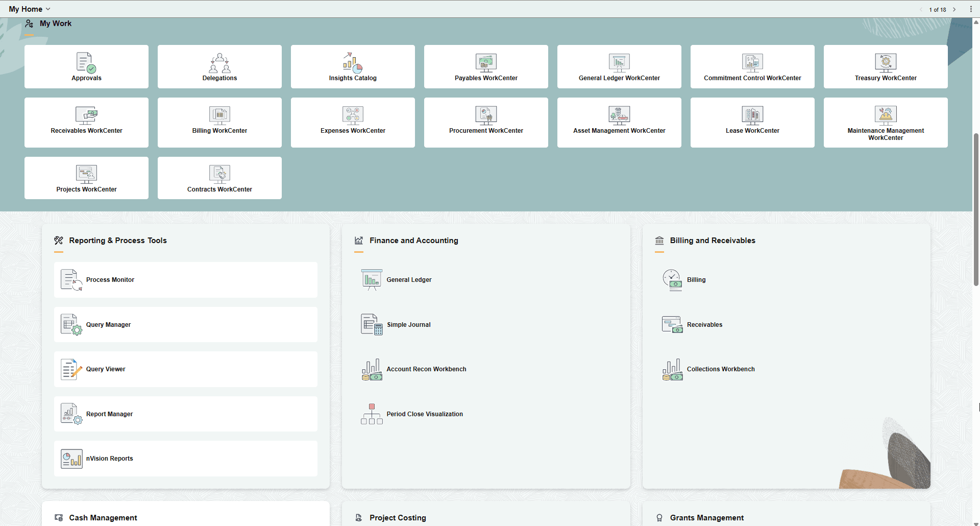Open the Process Monitor link
Screen dimensions: 980x526
tap(110, 280)
